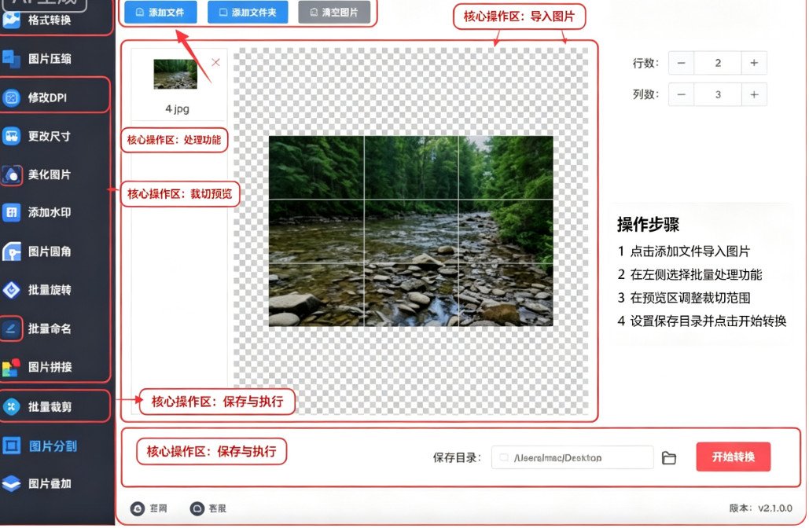Image resolution: width=809 pixels, height=532 pixels.
Task: Select the 批量旋转 batch rotate icon
Action: [x=11, y=290]
